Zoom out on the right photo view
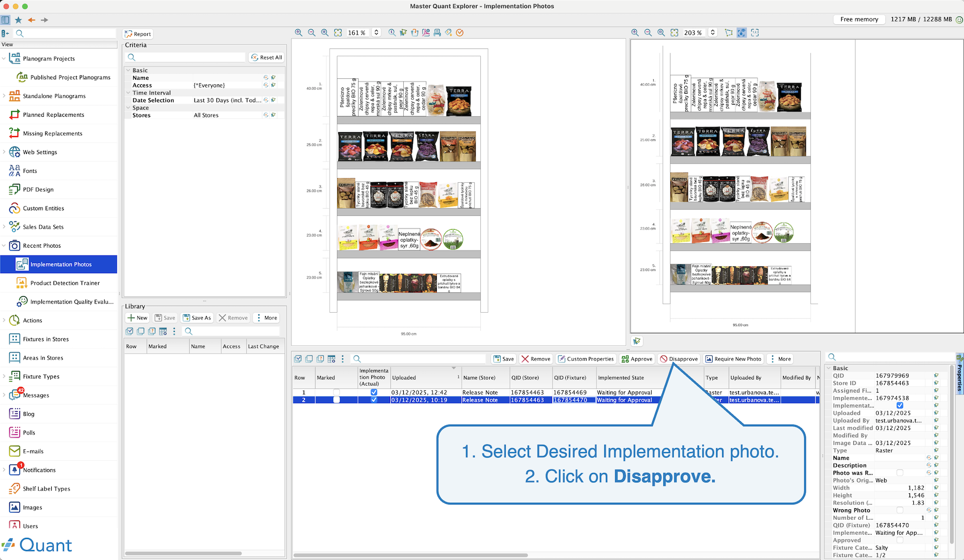Screen dimensions: 964x560 [648, 32]
